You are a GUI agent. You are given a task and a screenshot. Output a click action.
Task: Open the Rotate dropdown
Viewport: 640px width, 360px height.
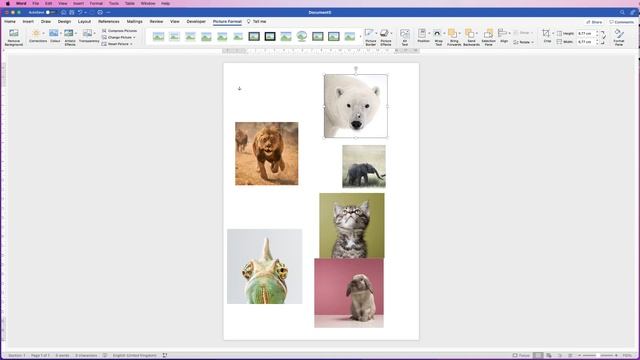(523, 42)
